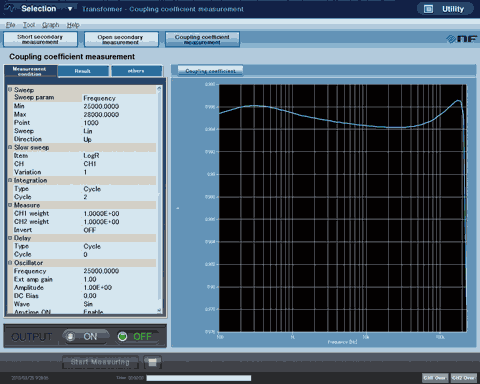The width and height of the screenshot is (480, 384).
Task: Click the measurement progress bar
Action: coord(199,378)
